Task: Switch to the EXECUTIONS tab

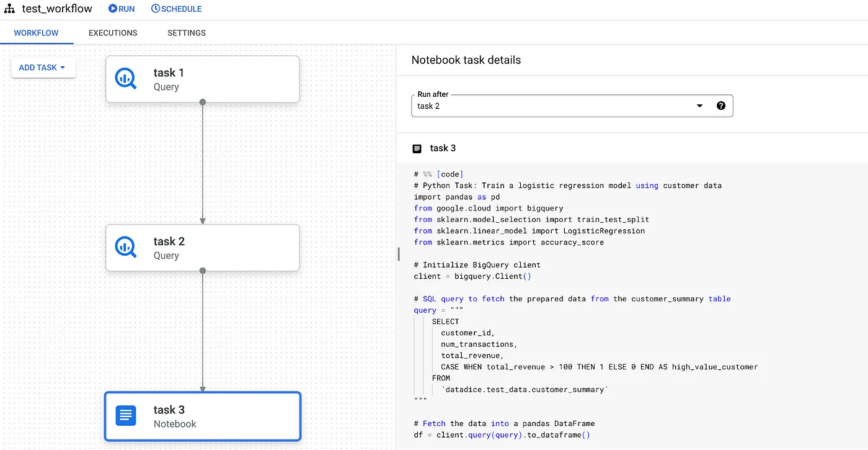Action: 113,33
